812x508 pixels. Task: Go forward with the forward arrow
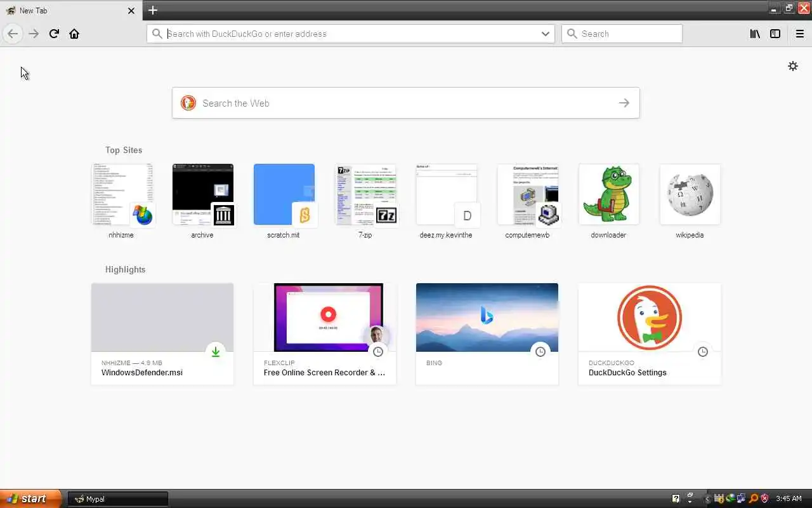pyautogui.click(x=34, y=34)
